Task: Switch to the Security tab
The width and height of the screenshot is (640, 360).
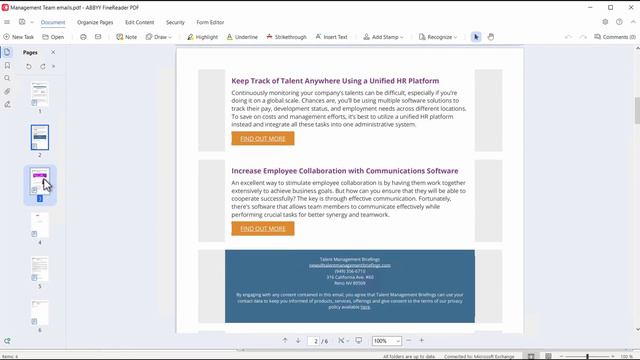Action: tap(175, 22)
